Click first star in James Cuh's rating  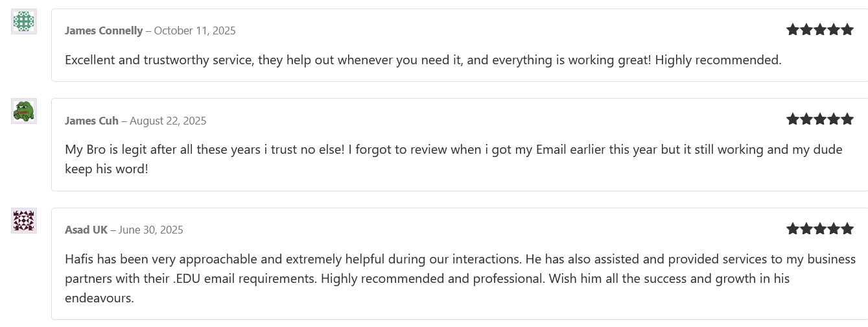(x=793, y=119)
